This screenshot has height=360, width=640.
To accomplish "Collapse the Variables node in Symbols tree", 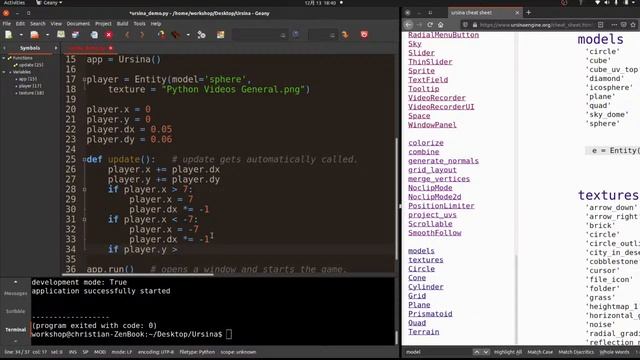I will point(4,72).
